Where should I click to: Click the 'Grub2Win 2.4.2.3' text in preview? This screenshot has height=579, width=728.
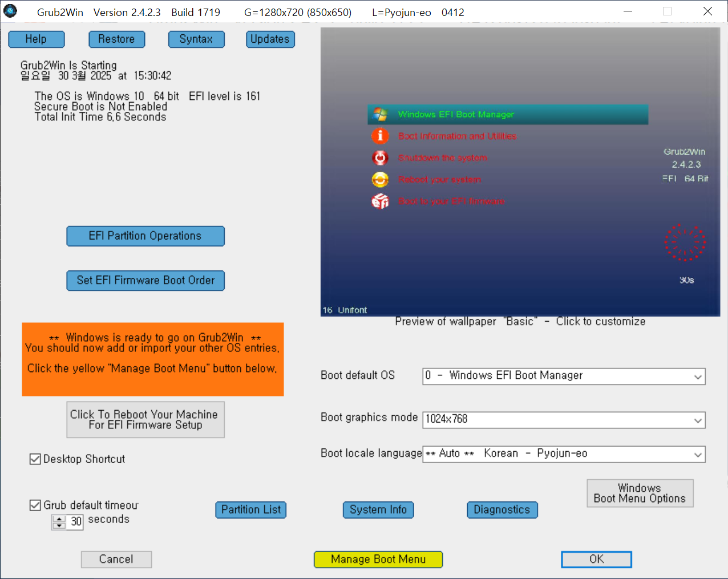(685, 158)
